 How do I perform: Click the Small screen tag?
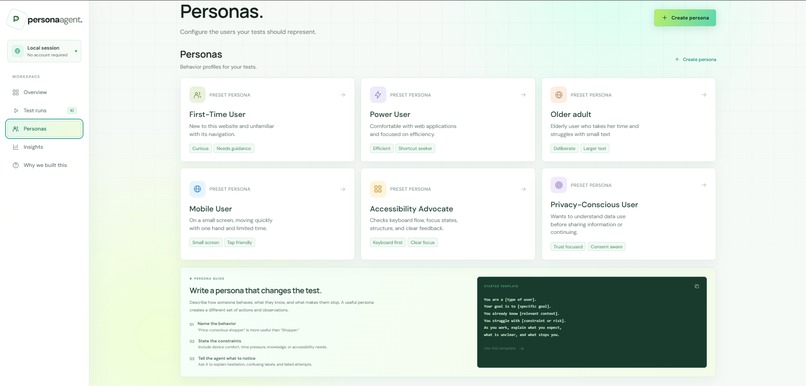coord(206,243)
